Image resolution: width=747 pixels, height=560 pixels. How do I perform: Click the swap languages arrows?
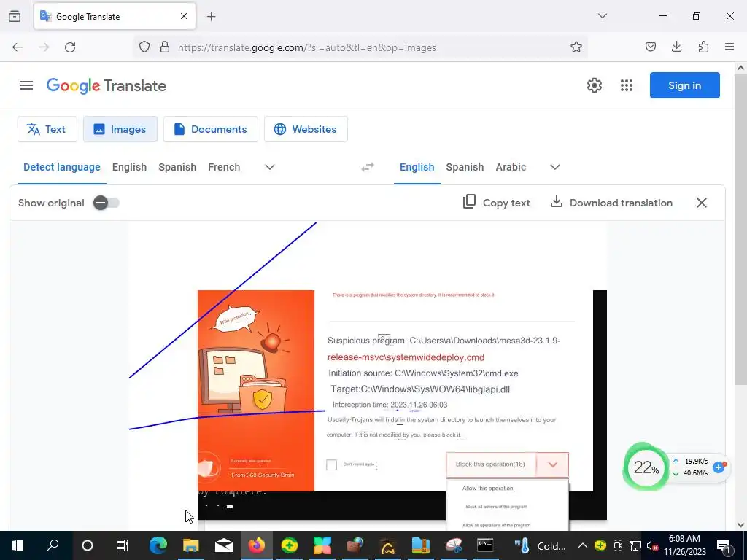coord(368,167)
